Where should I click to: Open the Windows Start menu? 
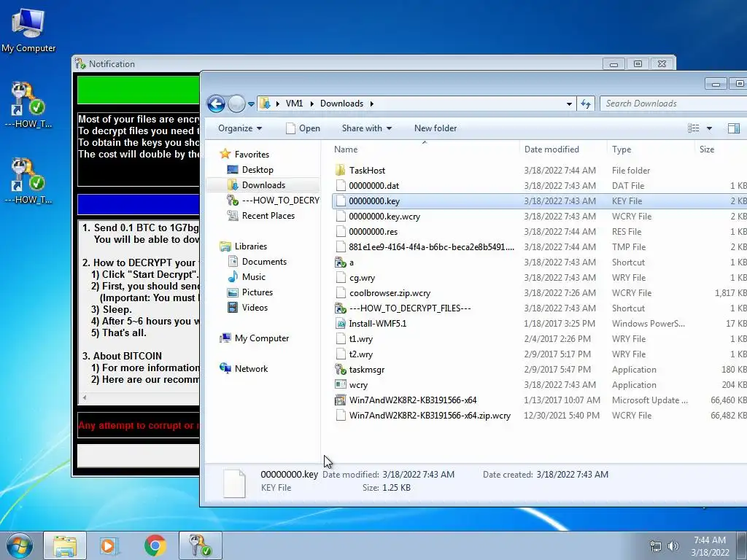coord(19,545)
